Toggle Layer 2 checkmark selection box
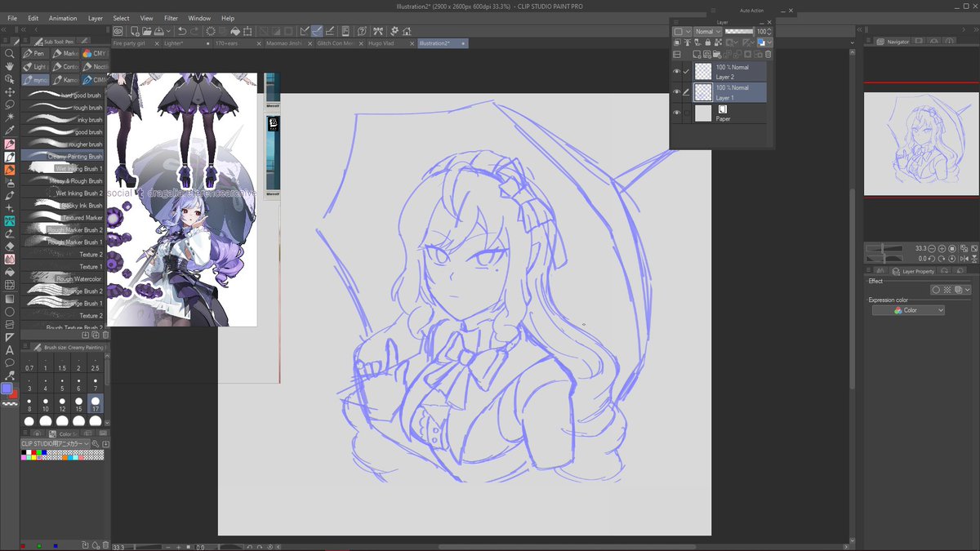980x551 pixels. point(687,72)
